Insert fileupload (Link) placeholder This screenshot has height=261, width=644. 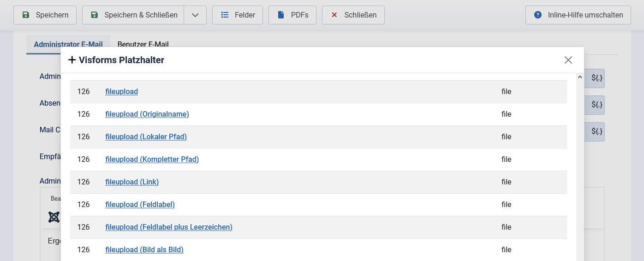(132, 182)
